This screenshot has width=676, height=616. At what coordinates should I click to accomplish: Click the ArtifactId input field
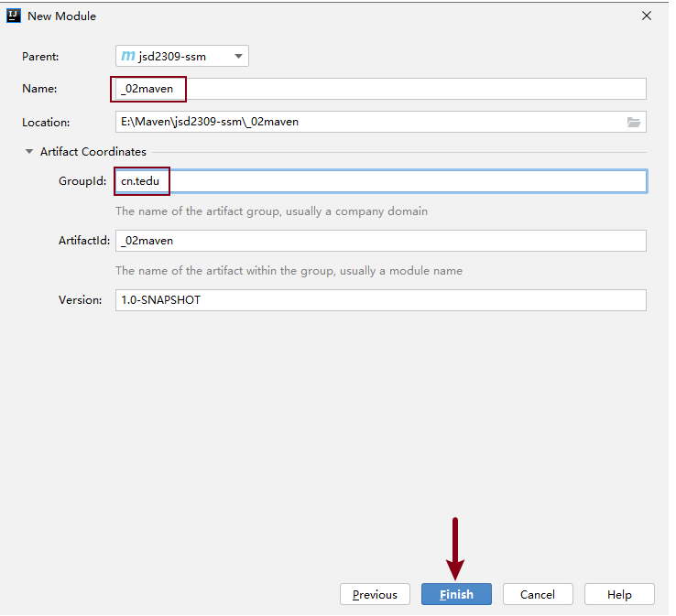coord(381,241)
